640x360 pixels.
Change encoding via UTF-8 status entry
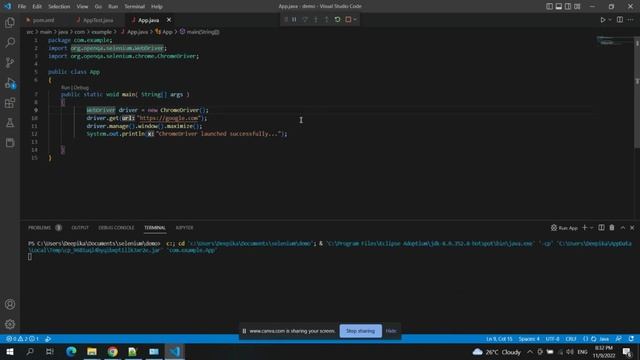point(552,339)
